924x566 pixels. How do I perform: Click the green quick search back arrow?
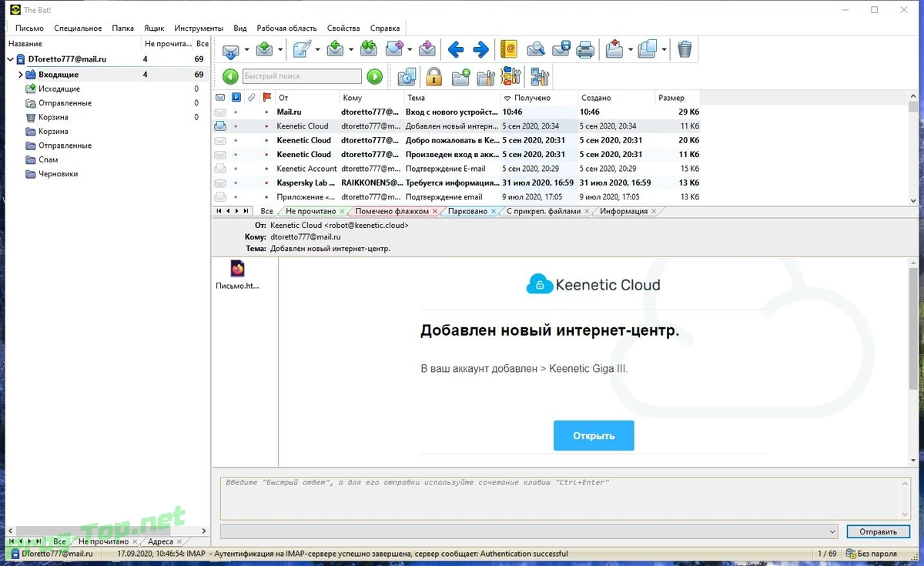tap(230, 76)
